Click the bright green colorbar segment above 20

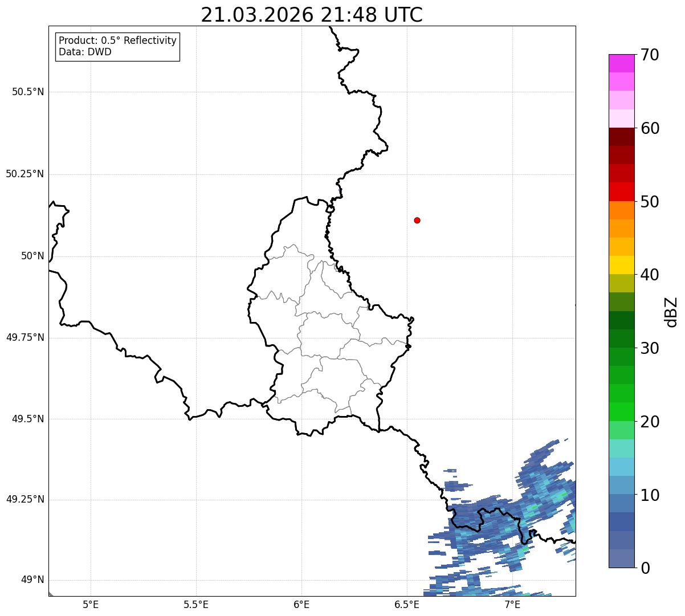pos(621,412)
